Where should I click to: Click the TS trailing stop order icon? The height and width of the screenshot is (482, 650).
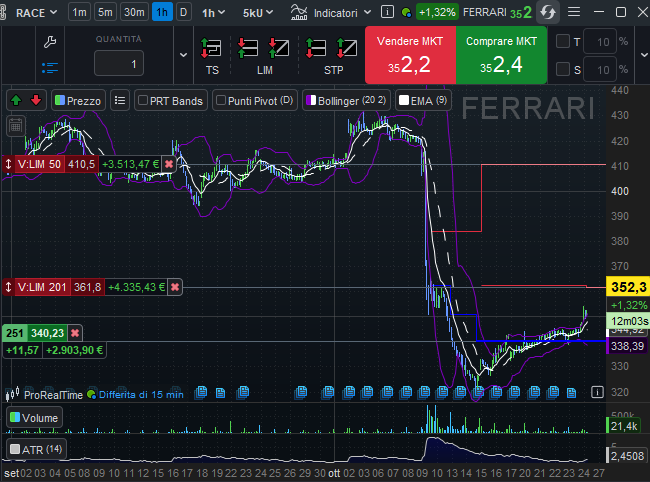[x=211, y=49]
